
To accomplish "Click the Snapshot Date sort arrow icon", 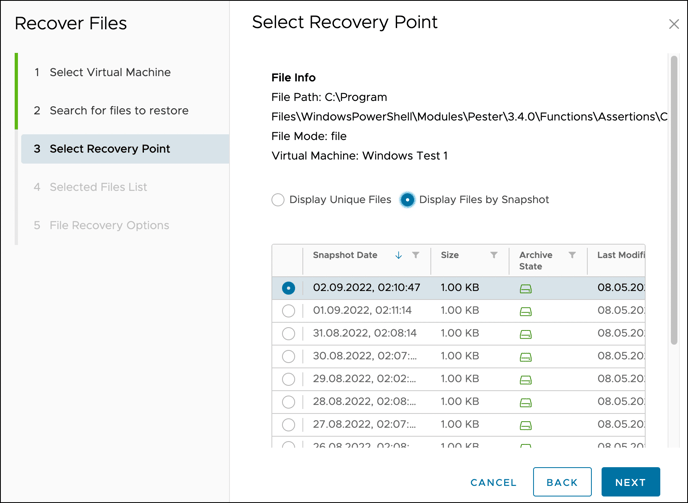I will [x=398, y=255].
